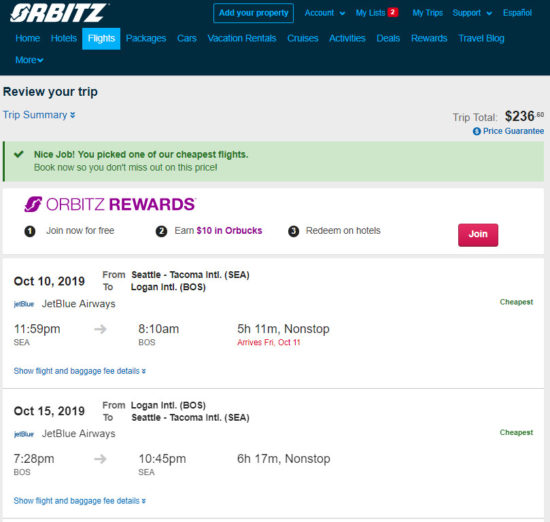Click the arrow icon between 11:59pm and 8:10am
The image size is (550, 522).
[x=100, y=329]
